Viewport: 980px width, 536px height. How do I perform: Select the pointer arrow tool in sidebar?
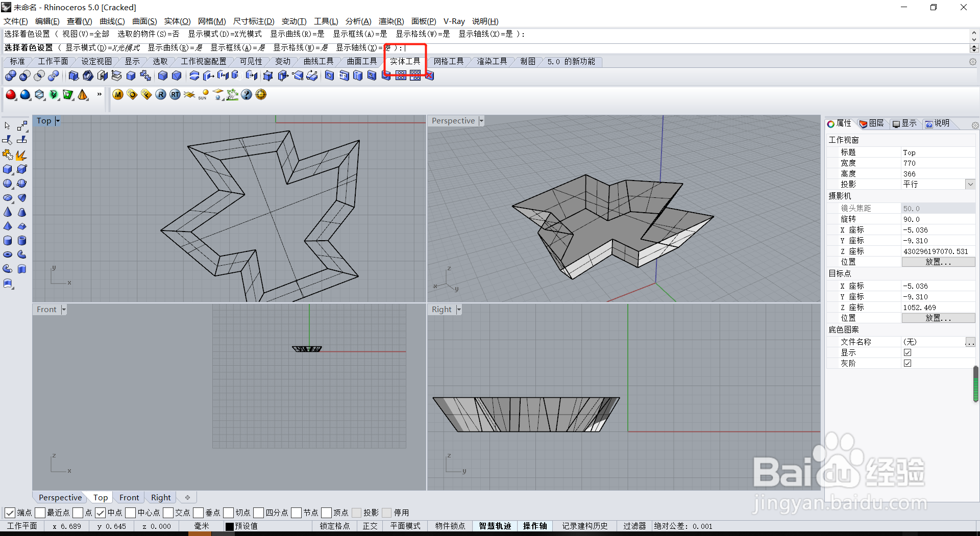pyautogui.click(x=7, y=125)
